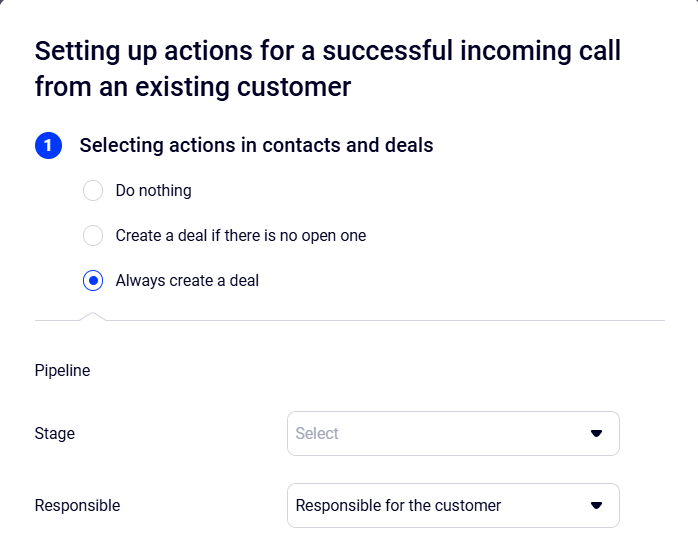Click the Stage dropdown arrow icon
Viewport: 698px width, 552px height.
point(596,434)
